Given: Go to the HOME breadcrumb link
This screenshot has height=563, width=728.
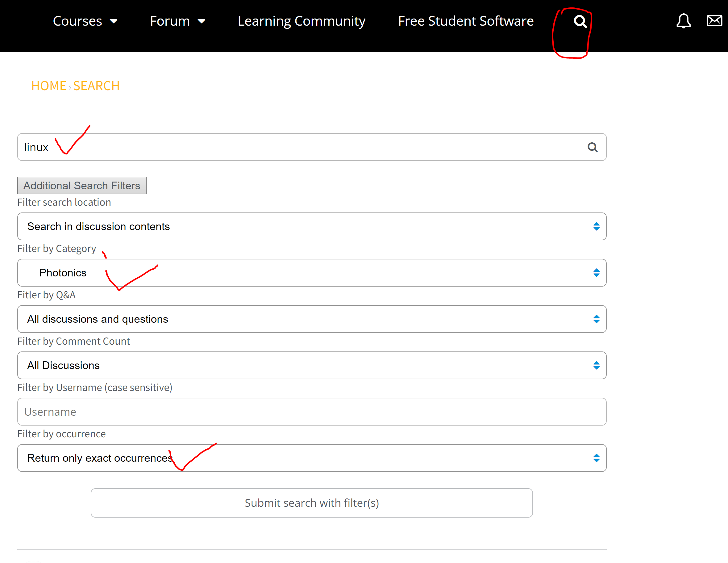Looking at the screenshot, I should pos(49,86).
